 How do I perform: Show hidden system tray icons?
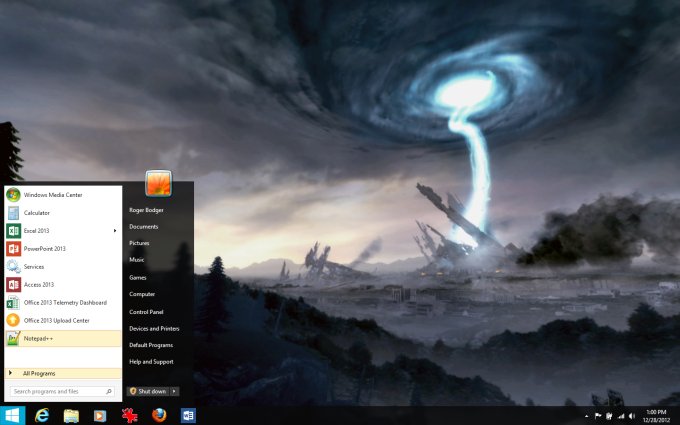(x=586, y=416)
